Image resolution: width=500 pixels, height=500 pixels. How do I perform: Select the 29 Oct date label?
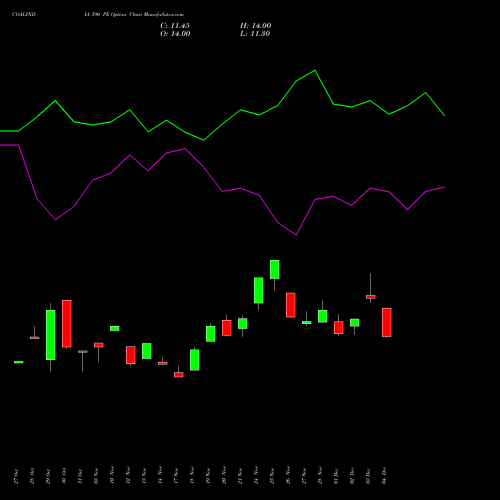click(48, 476)
